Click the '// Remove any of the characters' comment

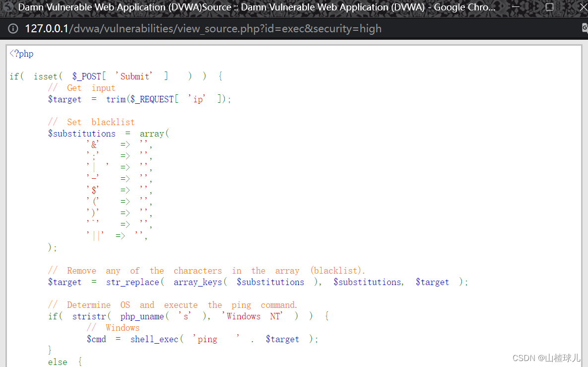206,271
